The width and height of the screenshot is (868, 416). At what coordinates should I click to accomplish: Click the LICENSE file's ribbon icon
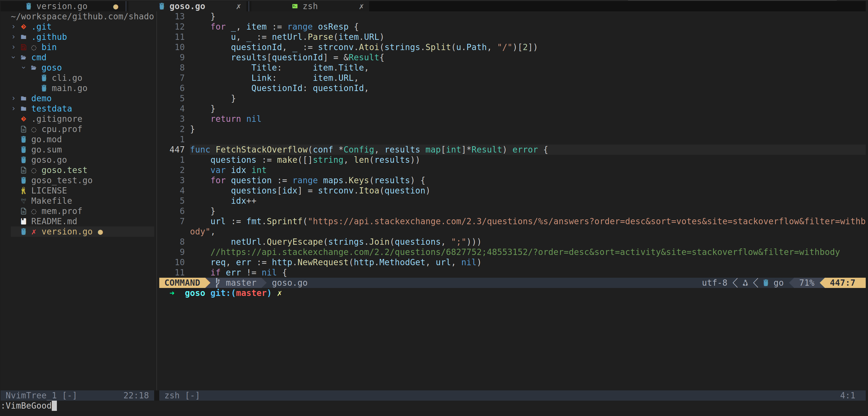click(x=23, y=191)
